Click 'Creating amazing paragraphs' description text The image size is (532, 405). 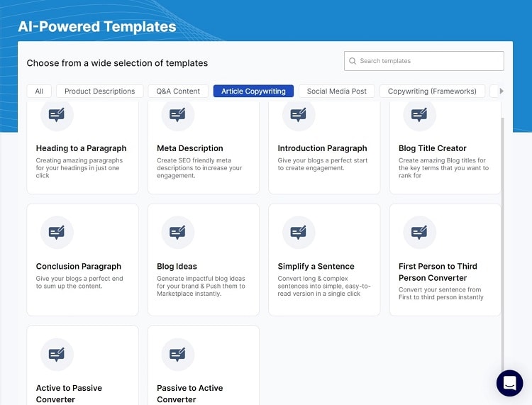(79, 168)
